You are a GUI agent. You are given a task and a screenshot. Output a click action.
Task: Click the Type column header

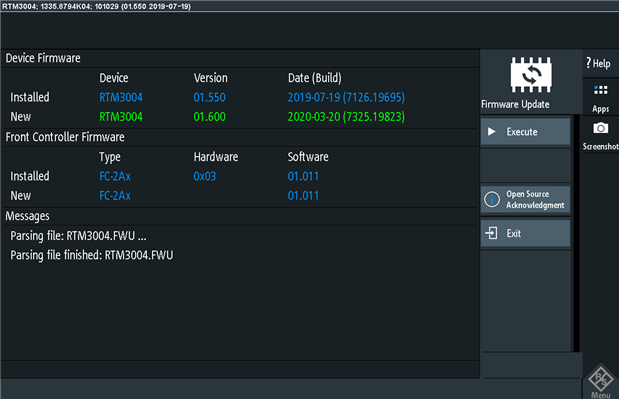(110, 157)
